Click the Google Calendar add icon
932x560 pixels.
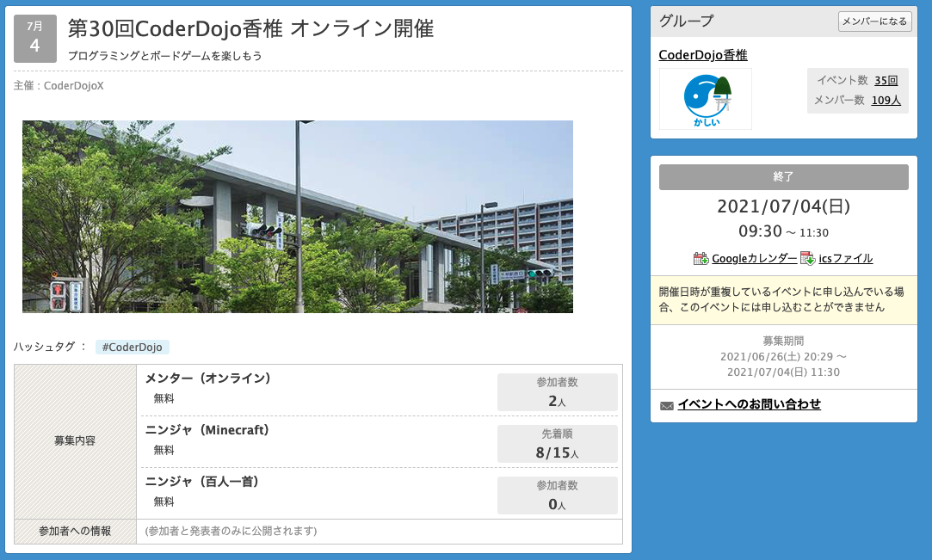701,258
